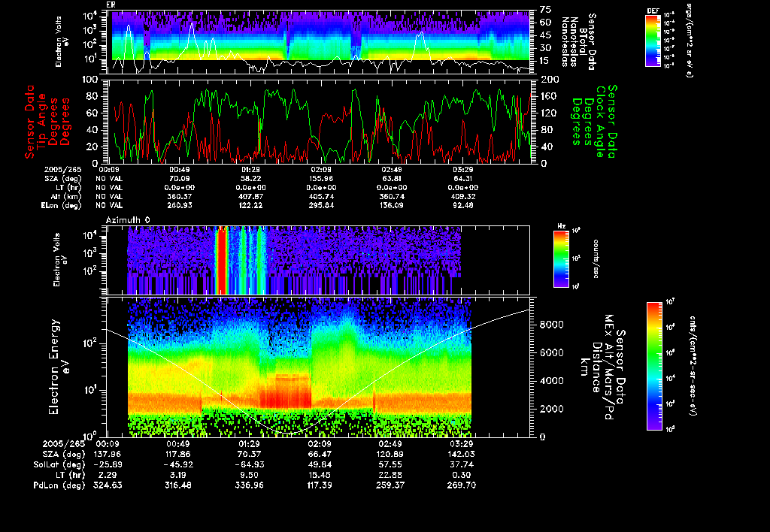Viewport: 770px width, 532px height.
Task: Select SZA value 58.22
Action: point(250,179)
